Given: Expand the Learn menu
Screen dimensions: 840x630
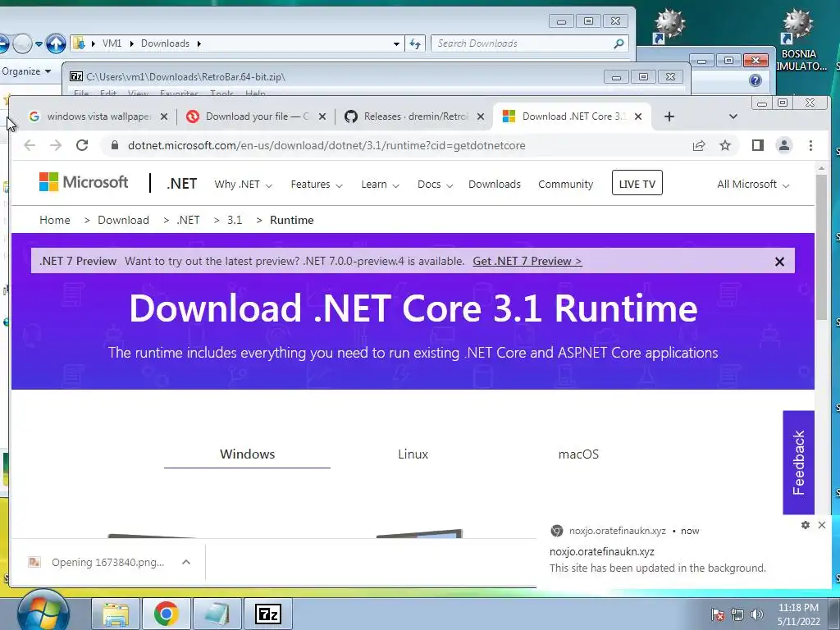Looking at the screenshot, I should click(x=380, y=185).
